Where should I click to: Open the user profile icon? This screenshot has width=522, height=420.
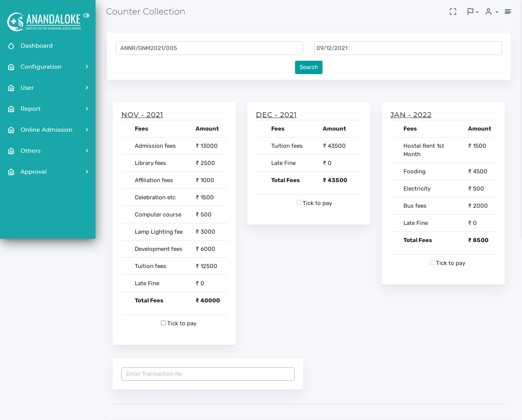point(488,12)
